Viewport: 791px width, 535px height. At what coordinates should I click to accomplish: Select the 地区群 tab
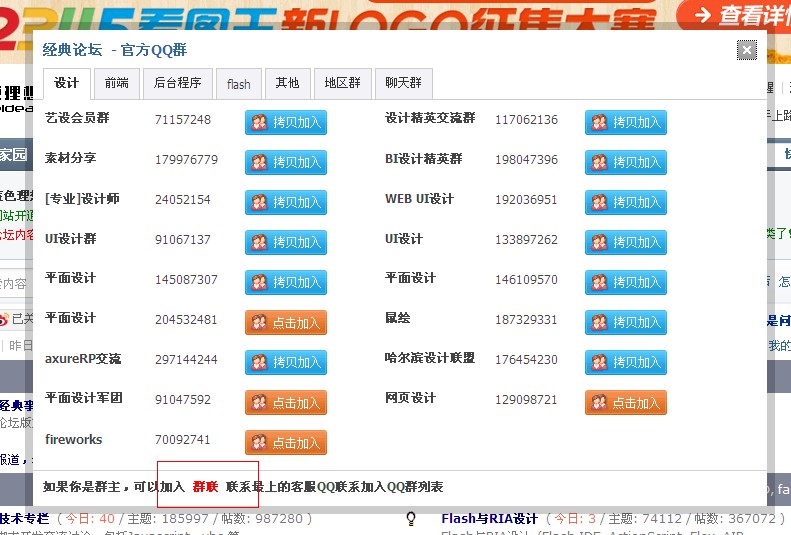pos(343,83)
